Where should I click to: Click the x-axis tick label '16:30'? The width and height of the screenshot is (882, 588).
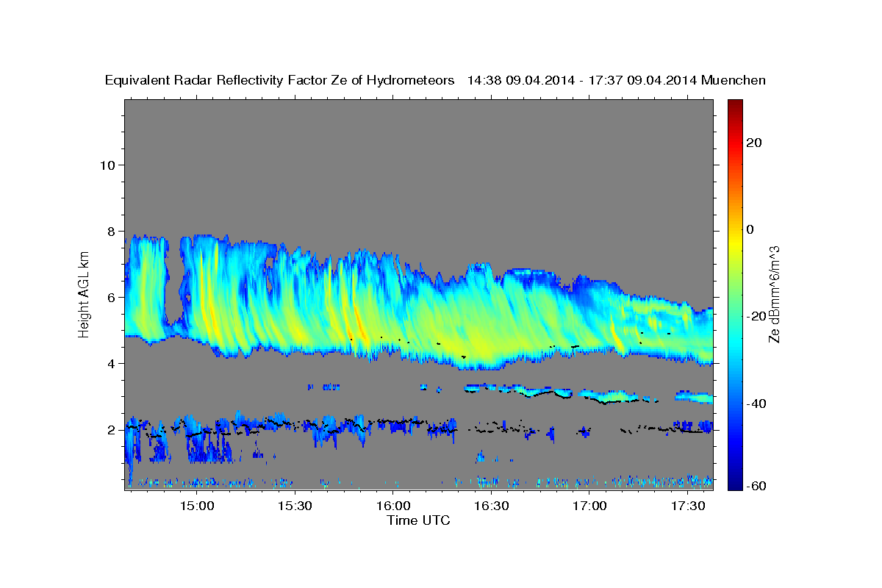pos(491,506)
